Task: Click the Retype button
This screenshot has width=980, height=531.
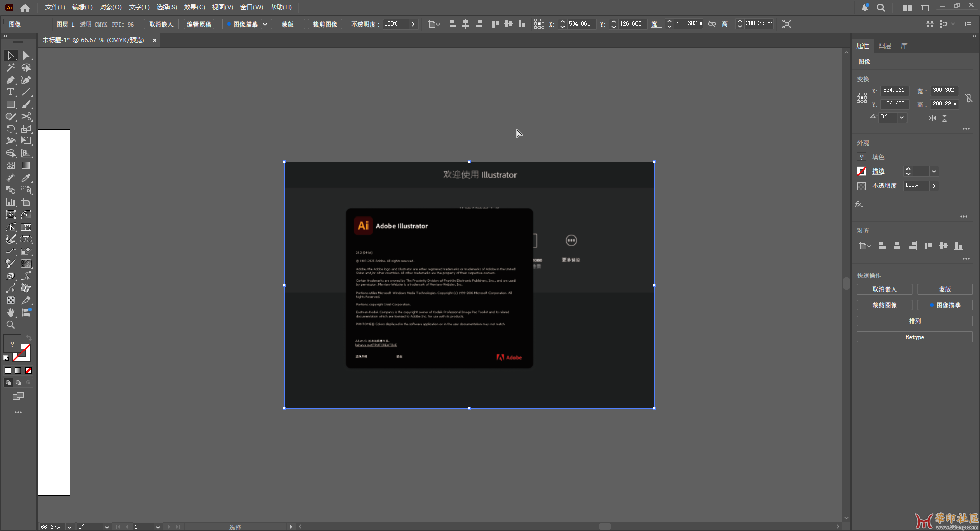Action: pyautogui.click(x=915, y=337)
